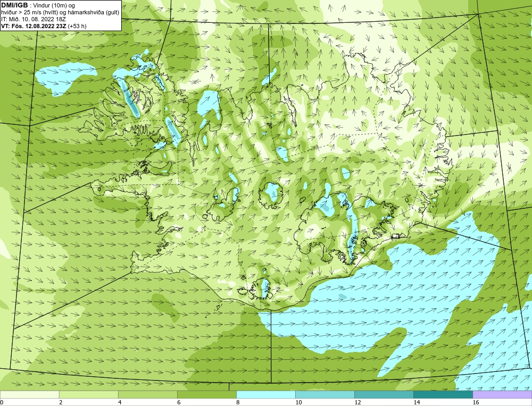Click the legend label 10

pyautogui.click(x=298, y=402)
